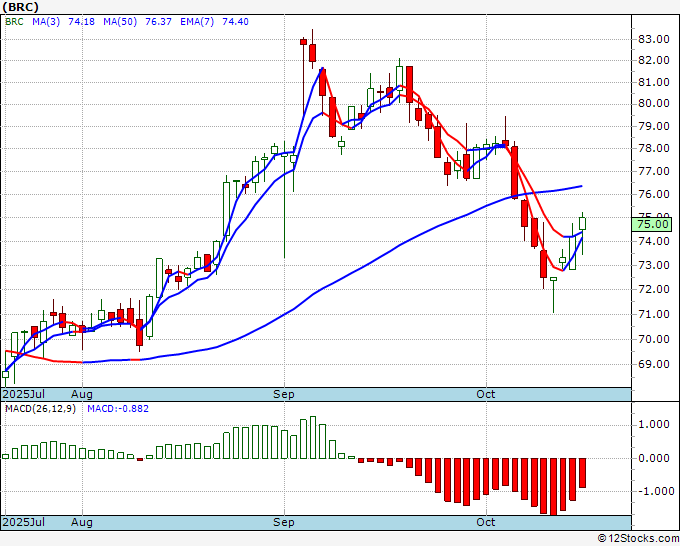Click Oct on the MACD panel axis
Image resolution: width=680 pixels, height=546 pixels.
486,522
